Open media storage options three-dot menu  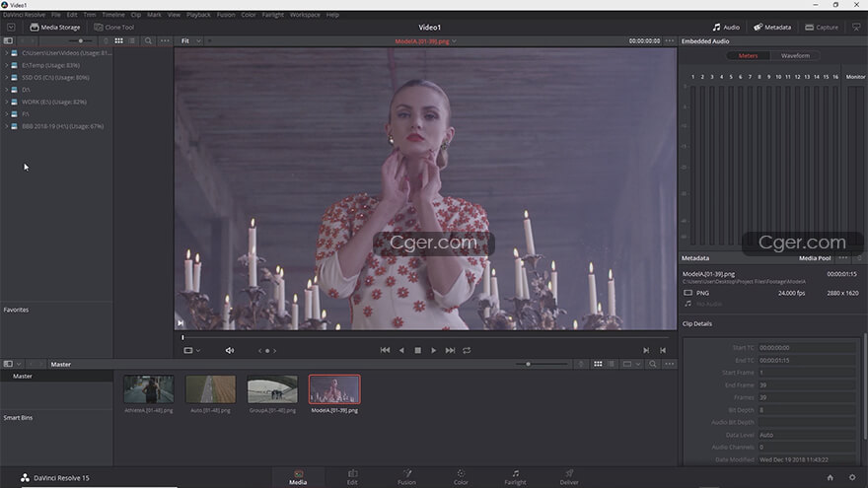[165, 41]
